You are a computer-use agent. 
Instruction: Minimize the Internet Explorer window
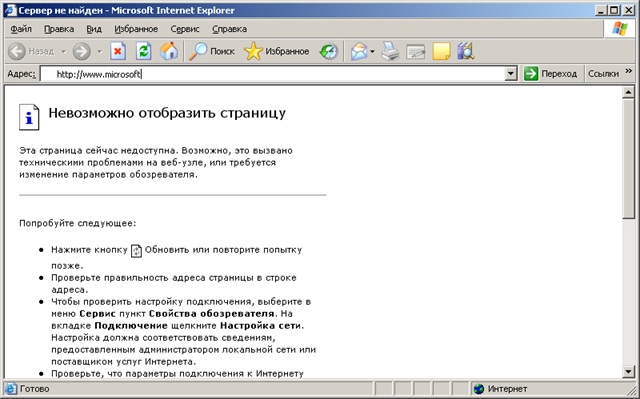(x=600, y=10)
